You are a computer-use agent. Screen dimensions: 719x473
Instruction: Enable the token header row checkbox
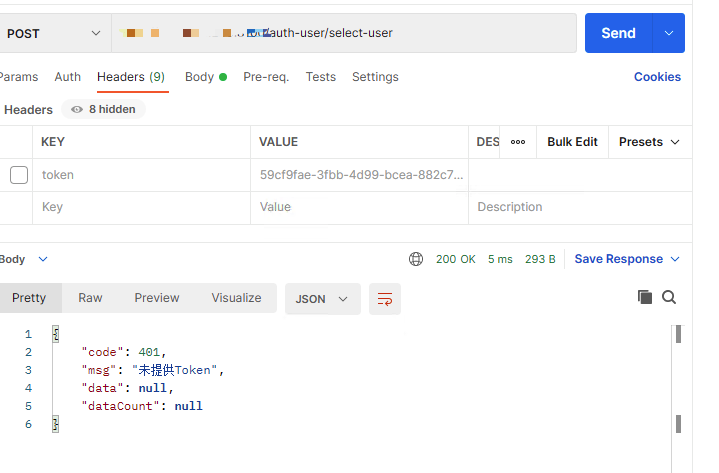[x=19, y=175]
